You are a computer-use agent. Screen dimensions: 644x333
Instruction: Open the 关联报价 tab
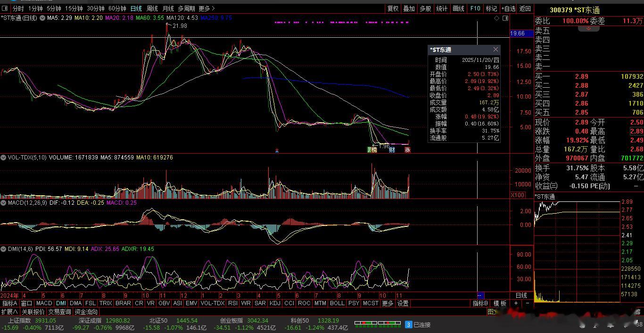coord(33,312)
